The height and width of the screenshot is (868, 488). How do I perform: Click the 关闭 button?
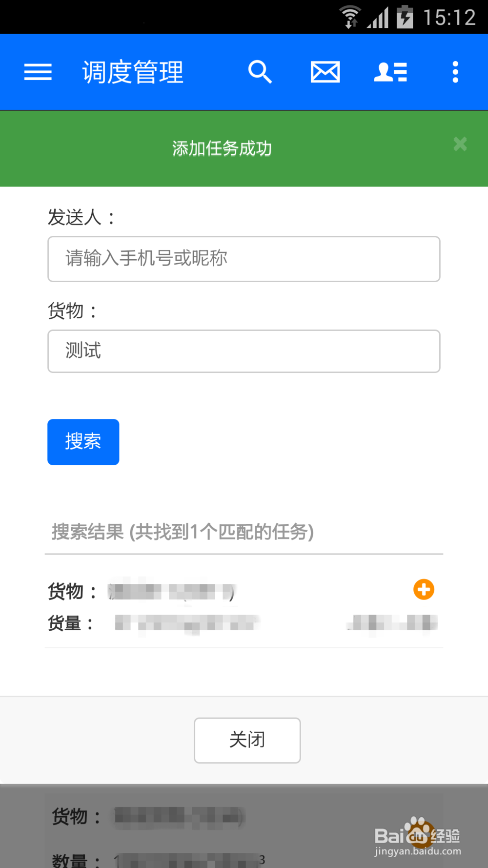pos(247,740)
